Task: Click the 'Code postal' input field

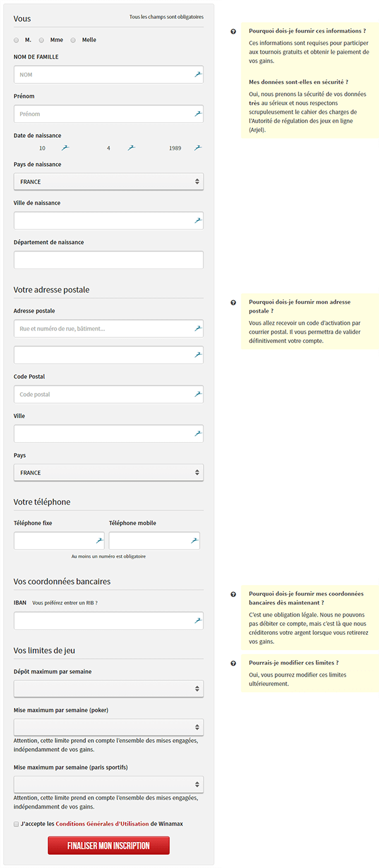Action: tap(109, 394)
